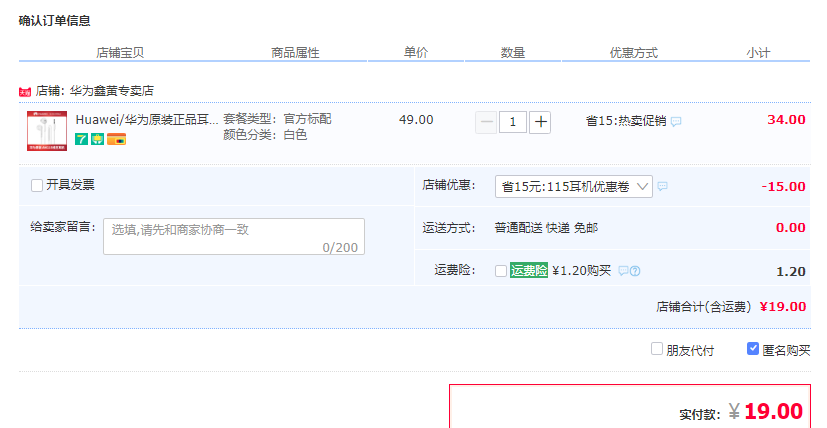Image resolution: width=827 pixels, height=428 pixels.
Task: Click the 店铺宝贝 column header
Action: click(x=120, y=53)
